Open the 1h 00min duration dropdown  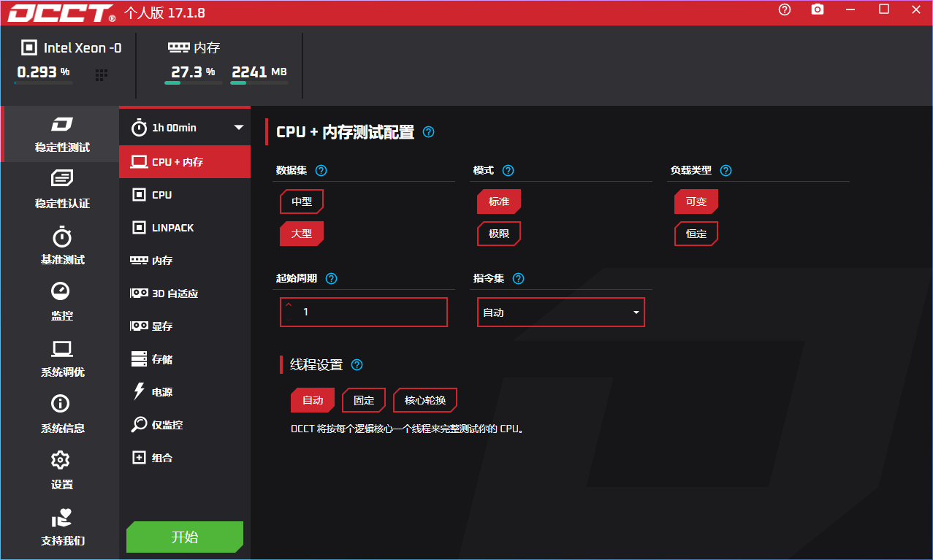(185, 128)
